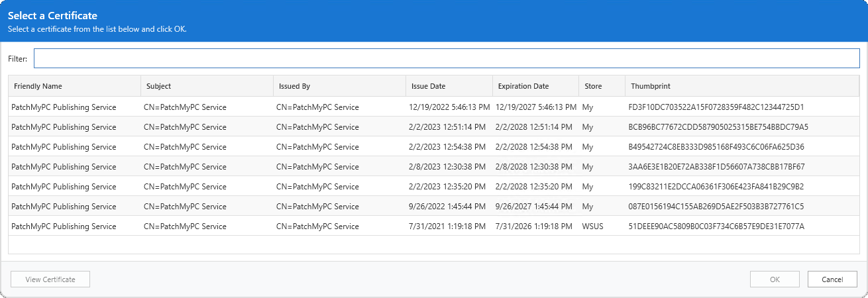The width and height of the screenshot is (868, 298).
Task: Sort by Subject column header
Action: 207,86
